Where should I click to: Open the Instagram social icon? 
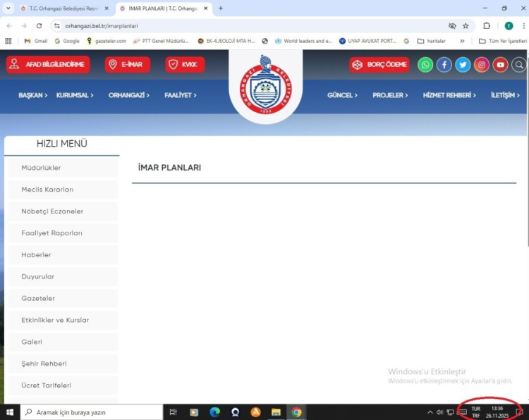coord(482,65)
